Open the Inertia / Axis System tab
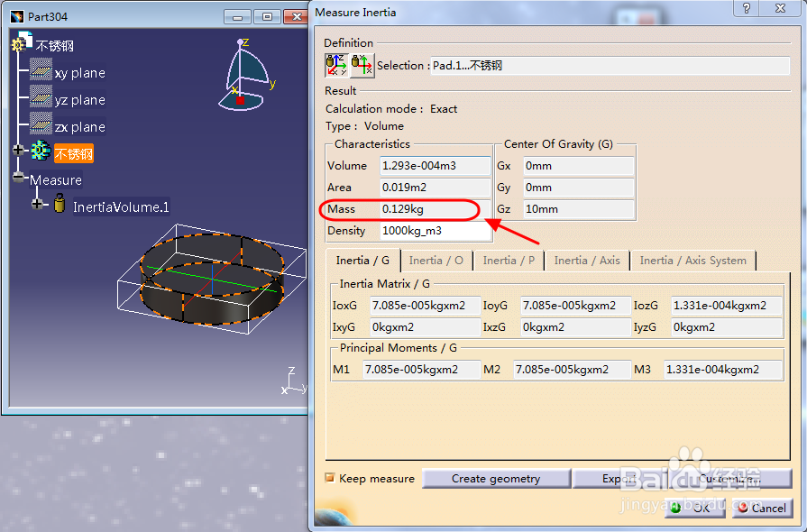Screen dimensions: 807x532 click(x=692, y=261)
